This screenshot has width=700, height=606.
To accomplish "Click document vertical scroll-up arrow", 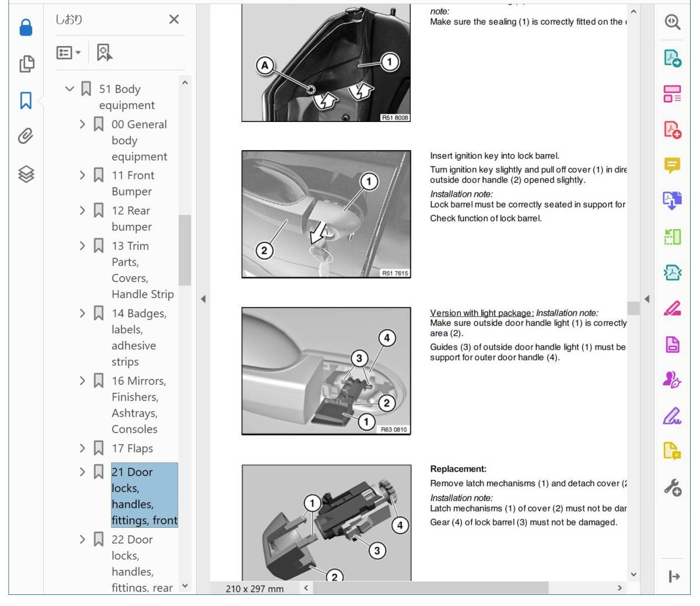I will point(633,11).
